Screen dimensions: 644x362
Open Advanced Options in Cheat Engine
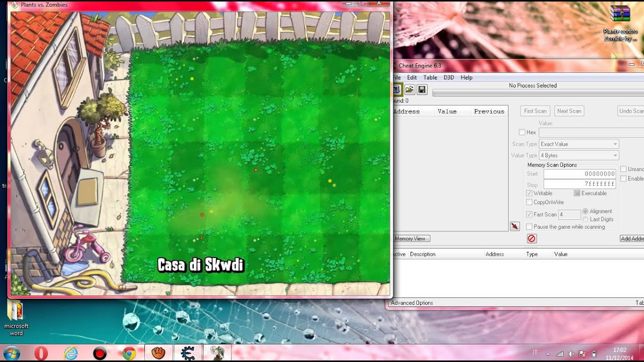pyautogui.click(x=412, y=303)
